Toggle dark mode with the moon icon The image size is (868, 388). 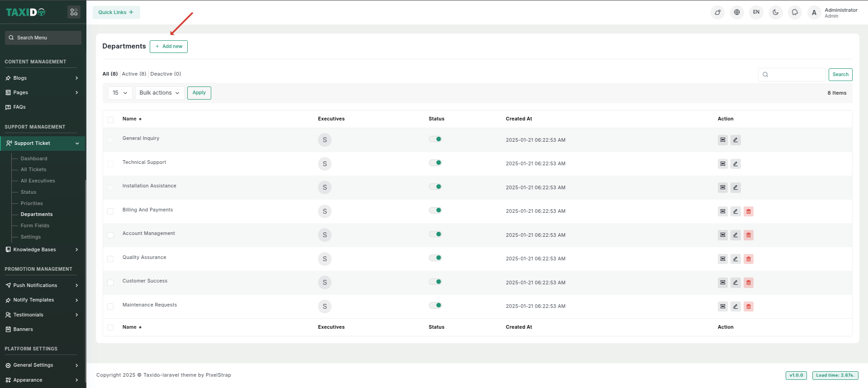(x=775, y=12)
